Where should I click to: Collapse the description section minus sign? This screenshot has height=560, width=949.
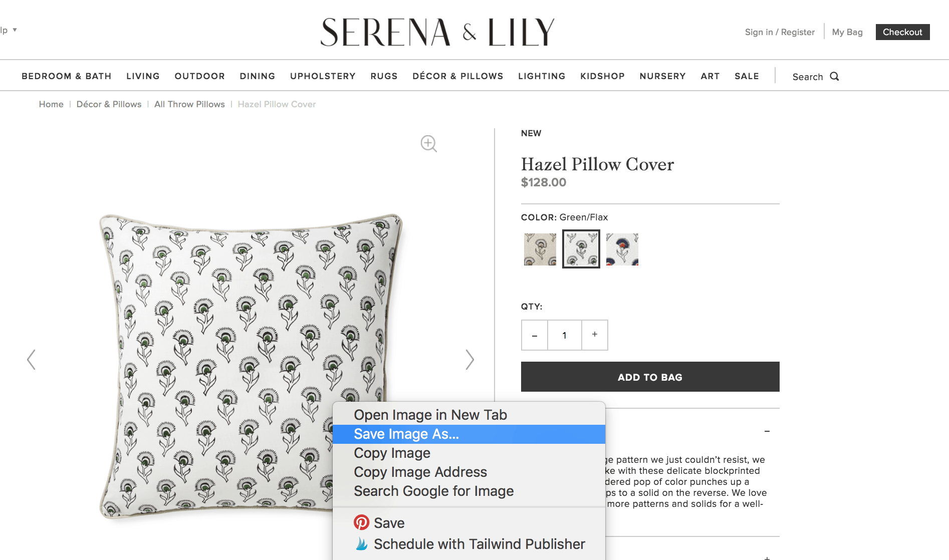[x=767, y=431]
